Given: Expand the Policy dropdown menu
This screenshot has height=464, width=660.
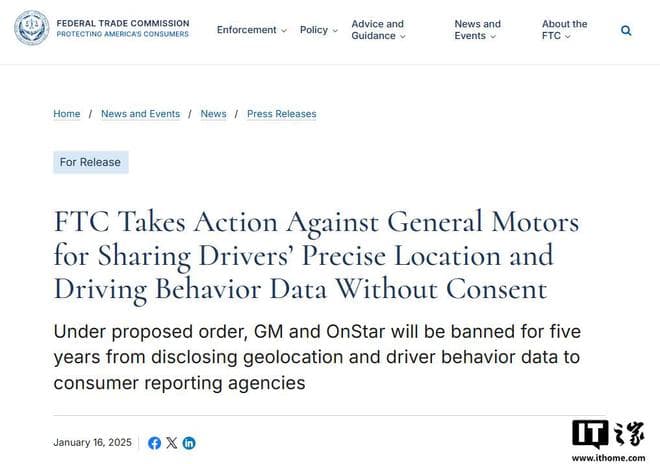Looking at the screenshot, I should [318, 30].
